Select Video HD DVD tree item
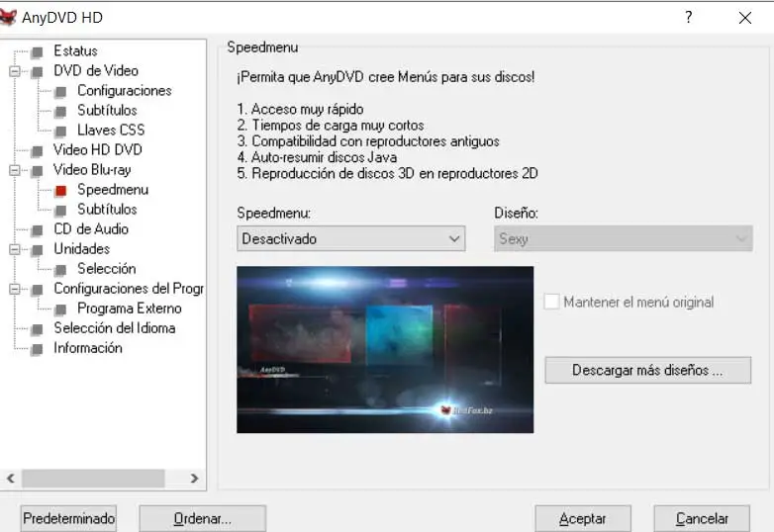Screen dimensions: 774x532 click(98, 150)
